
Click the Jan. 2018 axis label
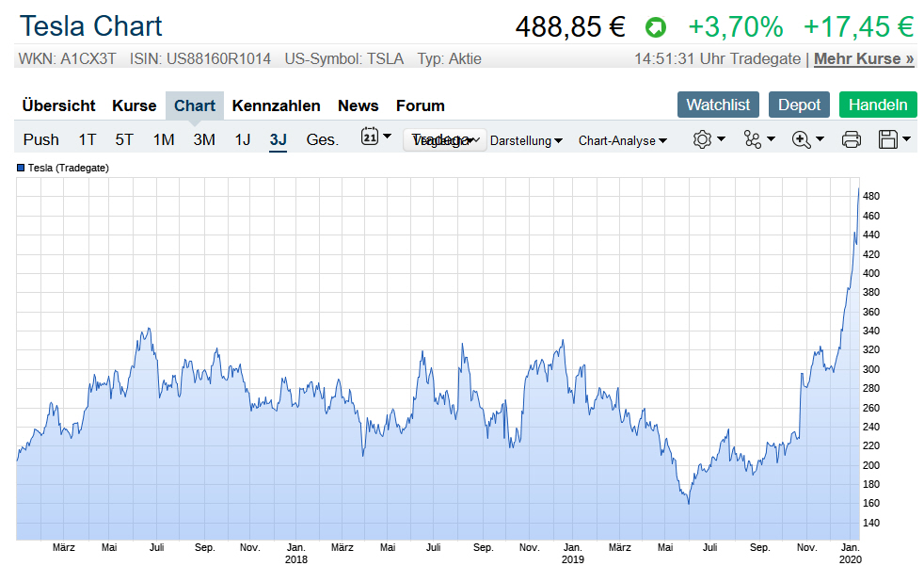(x=295, y=554)
